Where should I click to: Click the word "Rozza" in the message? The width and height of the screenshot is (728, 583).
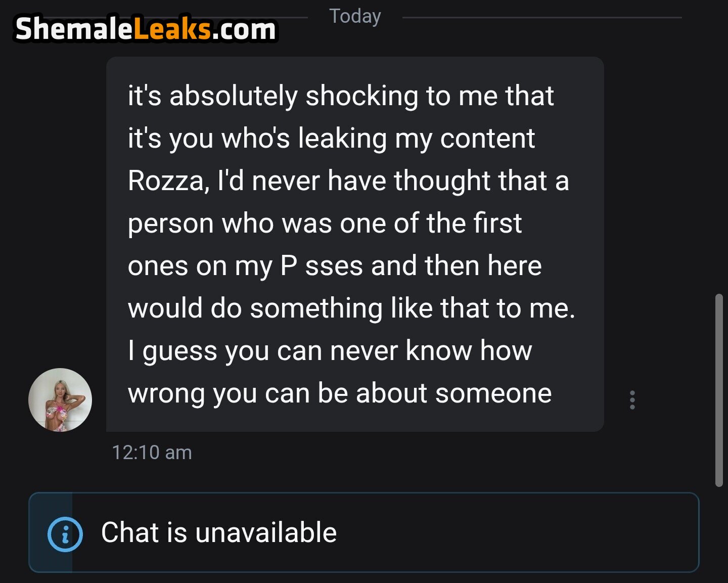(166, 181)
